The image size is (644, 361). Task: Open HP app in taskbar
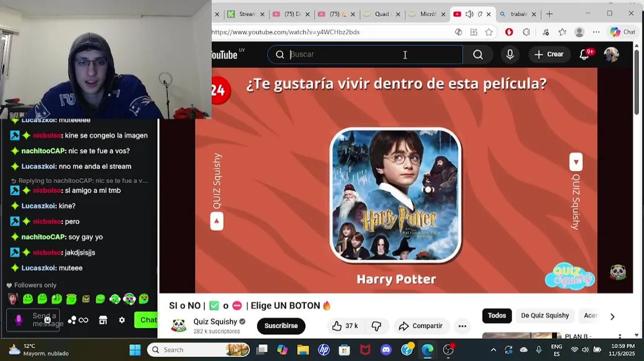coord(324,350)
